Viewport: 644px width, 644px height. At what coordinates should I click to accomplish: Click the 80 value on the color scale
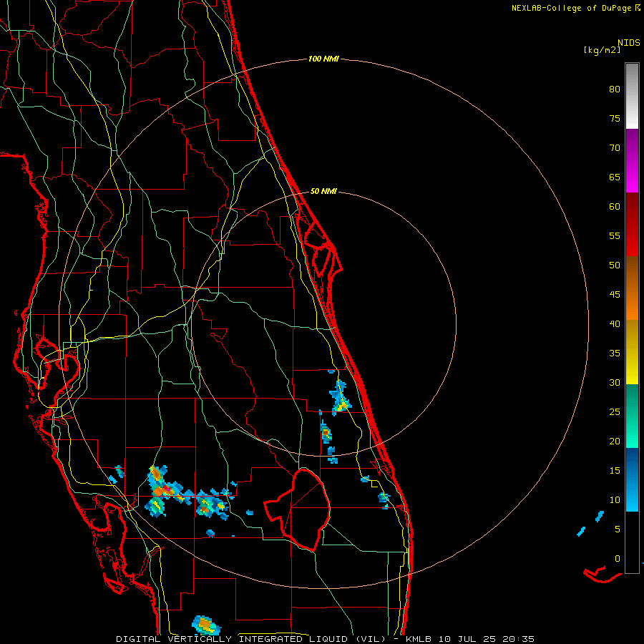tap(615, 89)
